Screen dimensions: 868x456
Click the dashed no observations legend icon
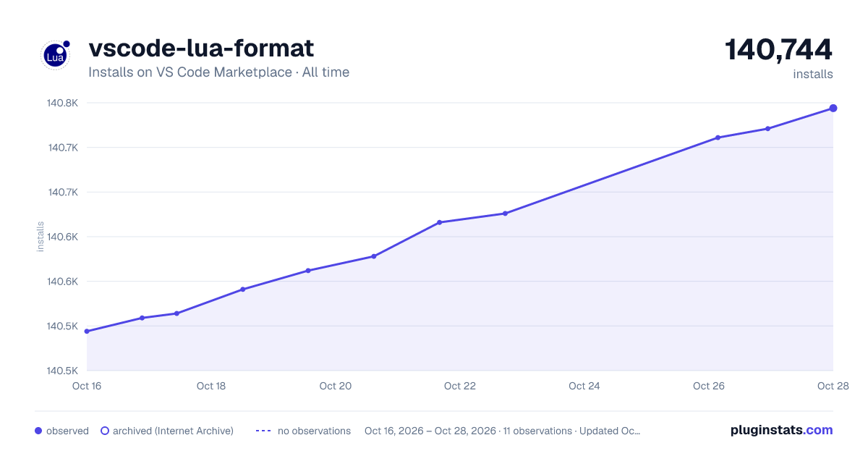(263, 431)
